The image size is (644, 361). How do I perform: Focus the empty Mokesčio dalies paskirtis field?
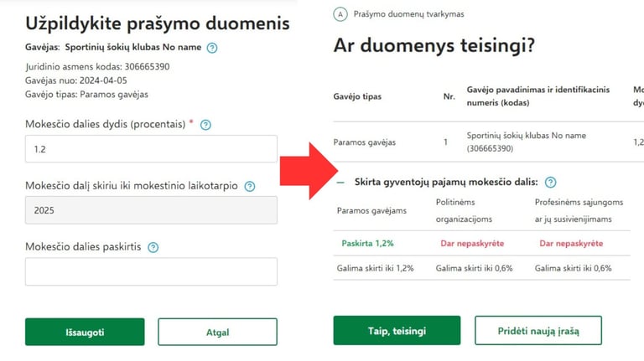coord(151,271)
